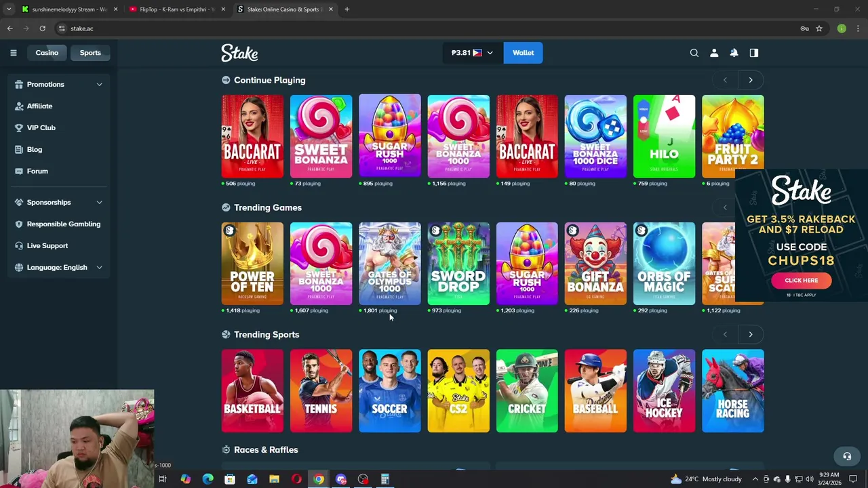This screenshot has width=868, height=488.
Task: Switch to the Sports tab
Action: (90, 53)
